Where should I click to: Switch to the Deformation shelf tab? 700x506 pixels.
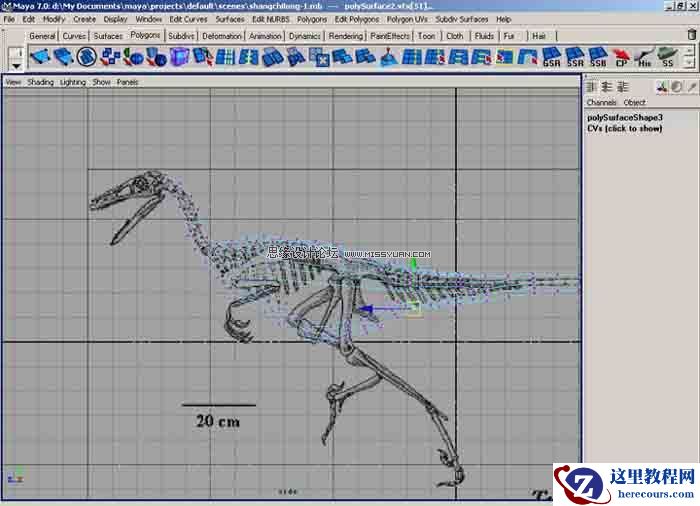tap(221, 36)
